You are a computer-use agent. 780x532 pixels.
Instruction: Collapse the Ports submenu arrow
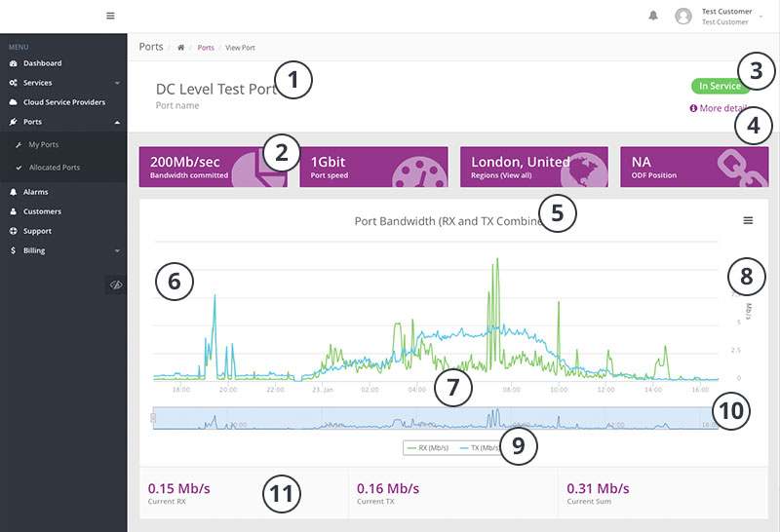tap(117, 123)
